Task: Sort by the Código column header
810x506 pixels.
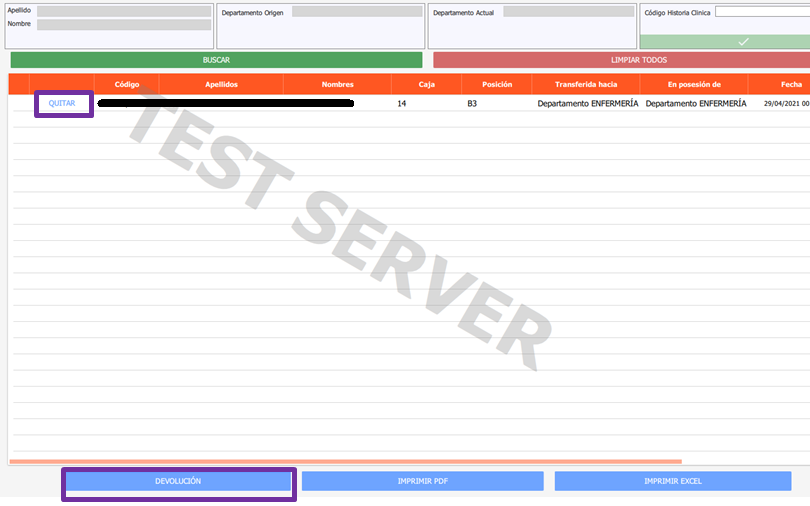Action: [x=127, y=85]
